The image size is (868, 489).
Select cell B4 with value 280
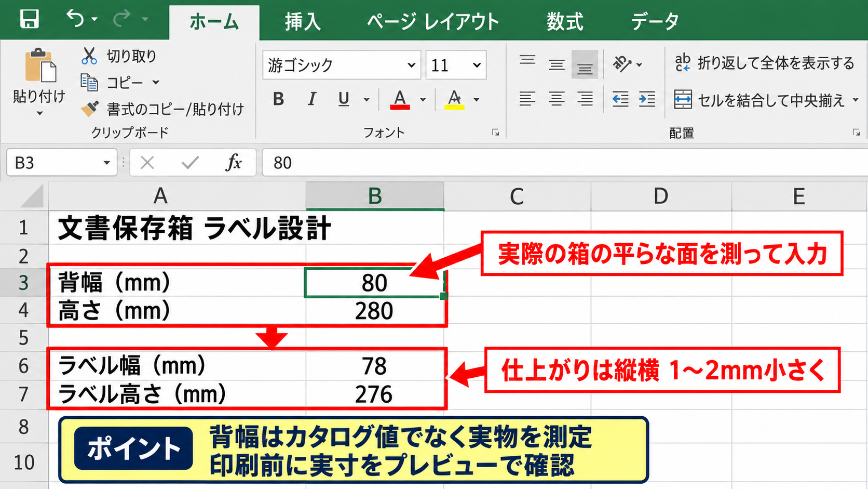point(374,311)
